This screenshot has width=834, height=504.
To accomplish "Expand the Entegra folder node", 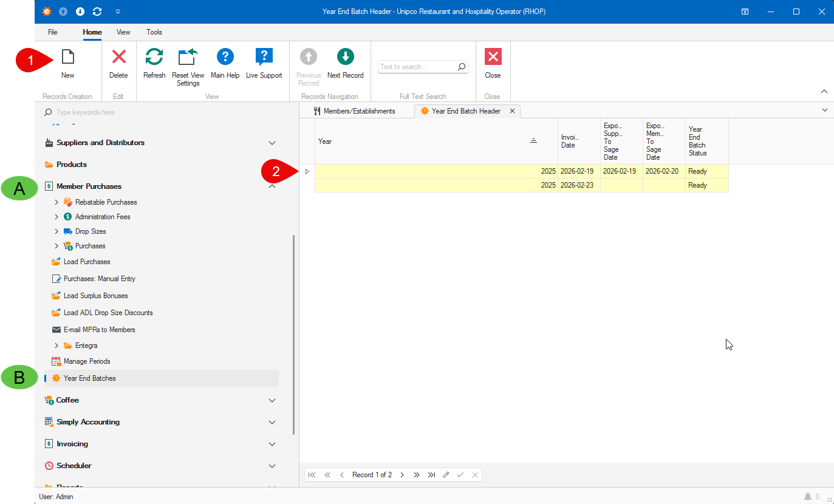I will pos(56,346).
